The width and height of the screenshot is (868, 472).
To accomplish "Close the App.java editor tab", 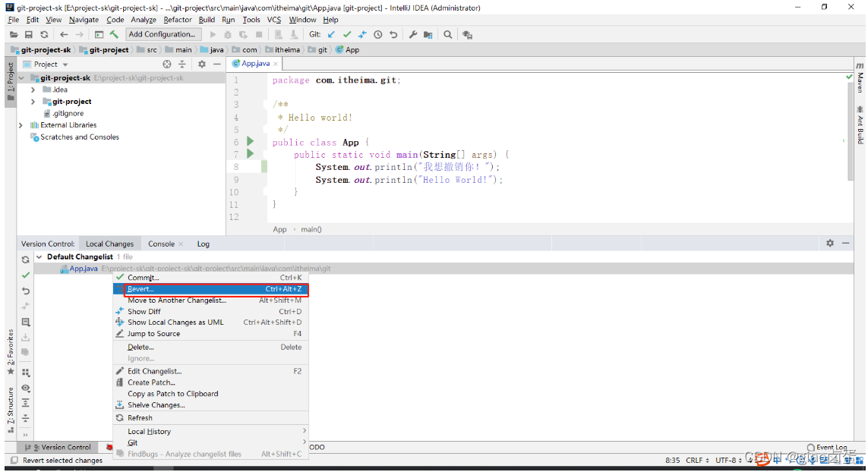I will tap(276, 65).
